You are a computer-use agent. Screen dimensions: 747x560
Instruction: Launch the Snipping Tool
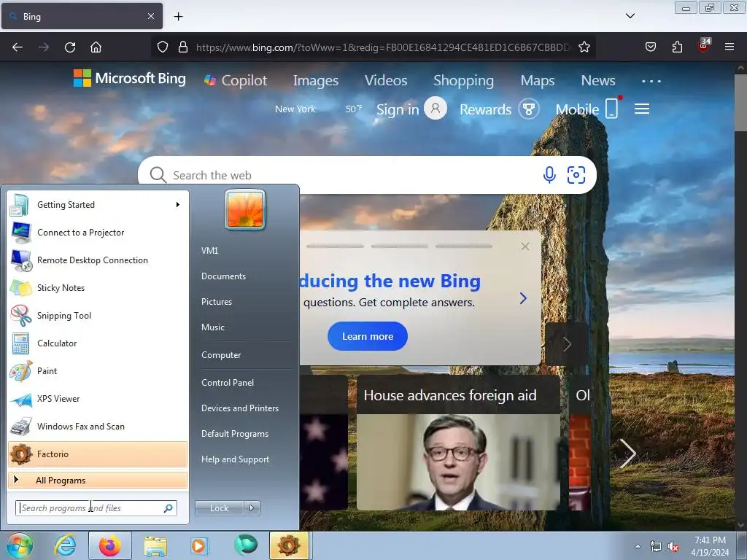(98, 315)
